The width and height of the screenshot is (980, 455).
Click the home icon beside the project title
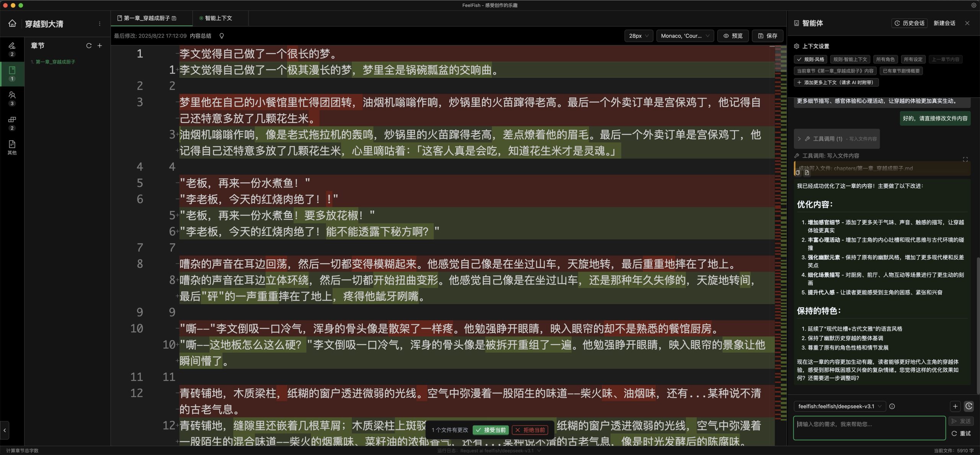(12, 23)
